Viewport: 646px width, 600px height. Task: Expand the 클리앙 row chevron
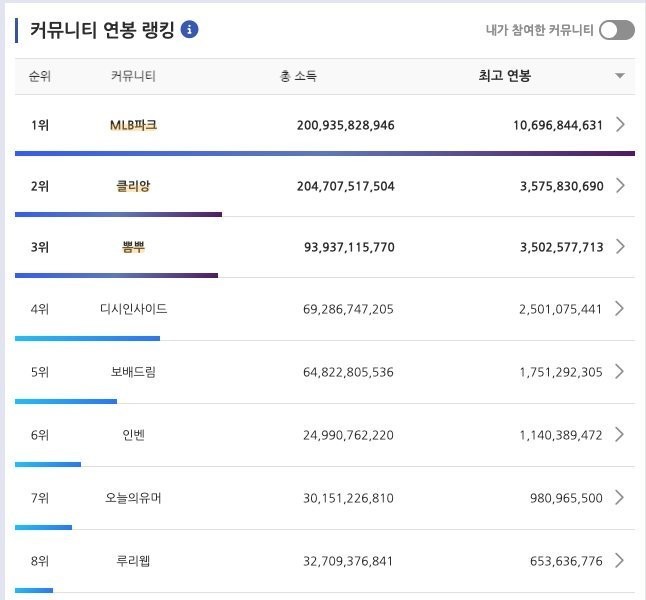621,186
